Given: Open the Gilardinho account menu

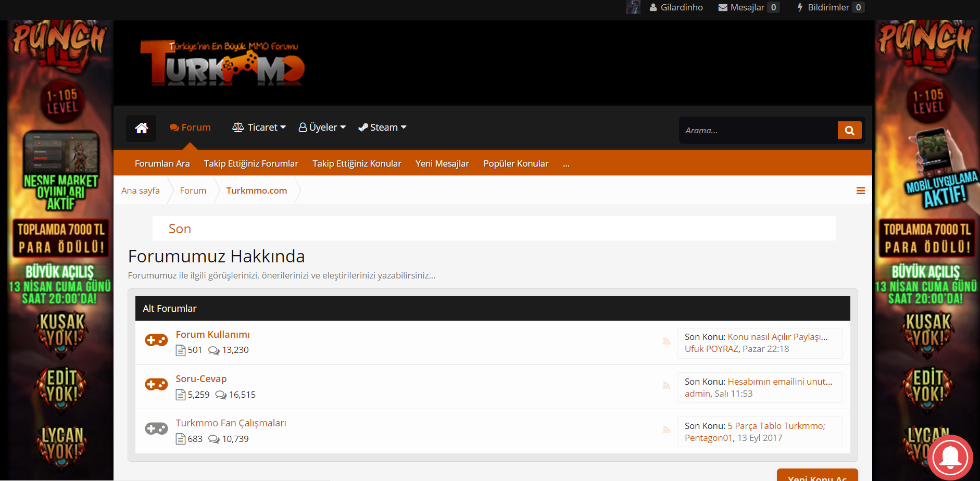Looking at the screenshot, I should tap(676, 7).
